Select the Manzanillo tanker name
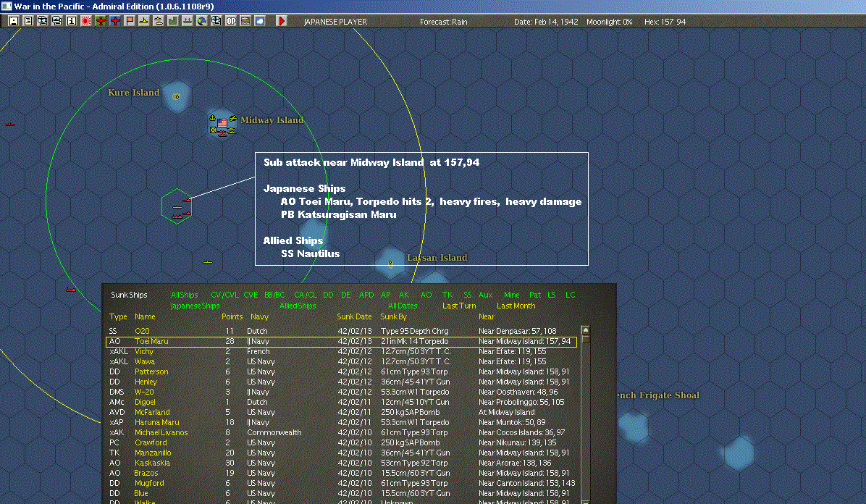The width and height of the screenshot is (866, 504). pyautogui.click(x=153, y=453)
